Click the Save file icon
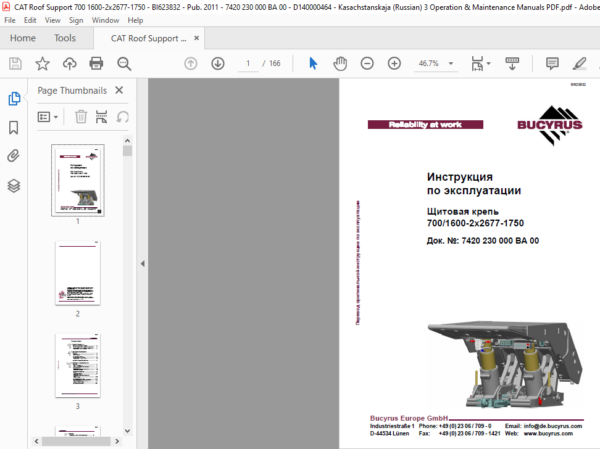The image size is (600, 449). [15, 64]
